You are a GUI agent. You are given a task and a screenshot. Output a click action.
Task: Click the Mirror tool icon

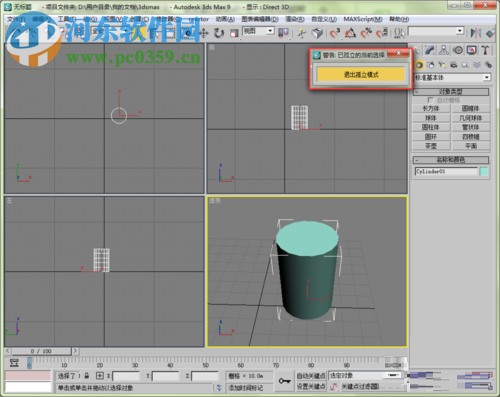pos(476,33)
